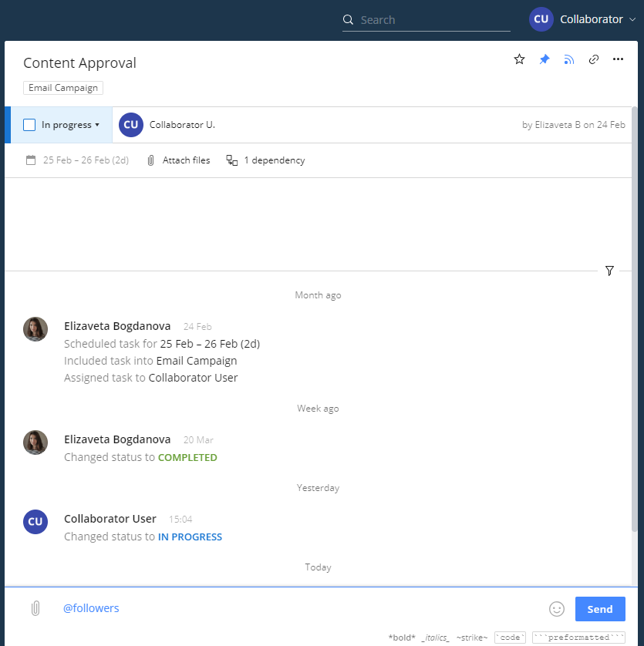644x646 pixels.
Task: Check the task completion checkbox
Action: (x=29, y=125)
